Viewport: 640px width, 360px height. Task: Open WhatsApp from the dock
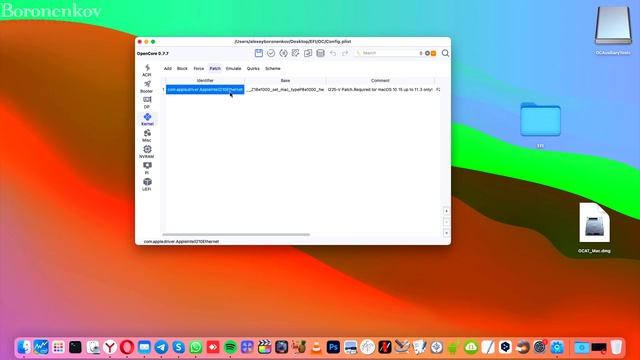click(196, 347)
